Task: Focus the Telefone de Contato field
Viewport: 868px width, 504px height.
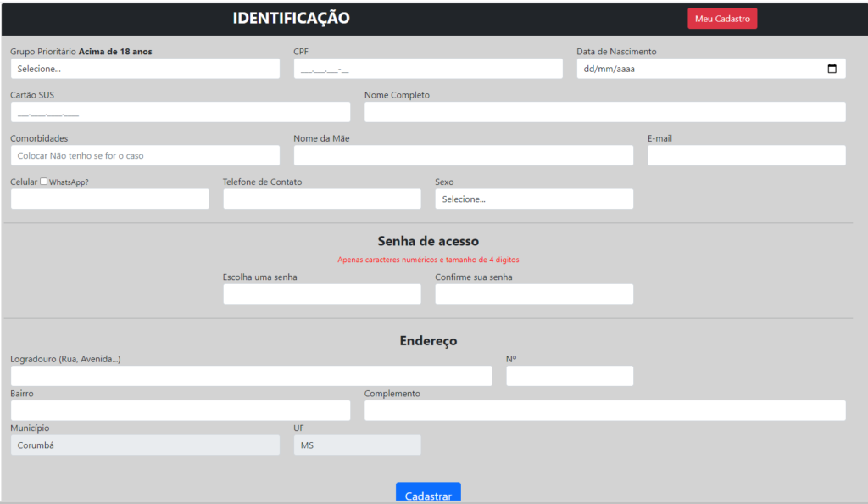Action: pos(322,199)
